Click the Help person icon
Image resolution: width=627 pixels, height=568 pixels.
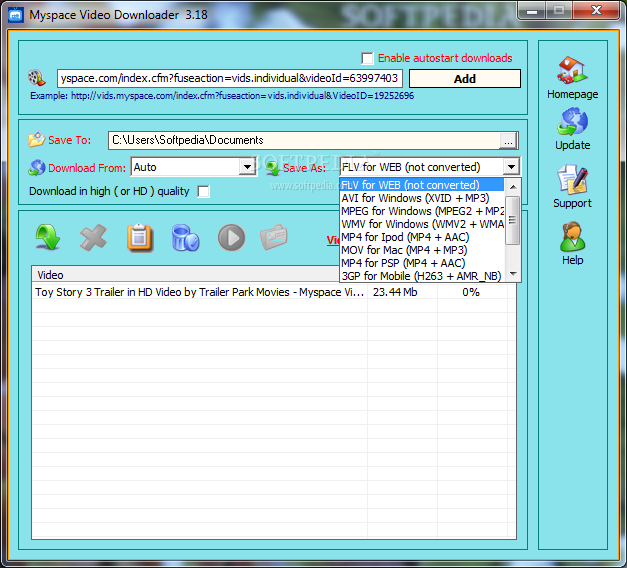[572, 236]
